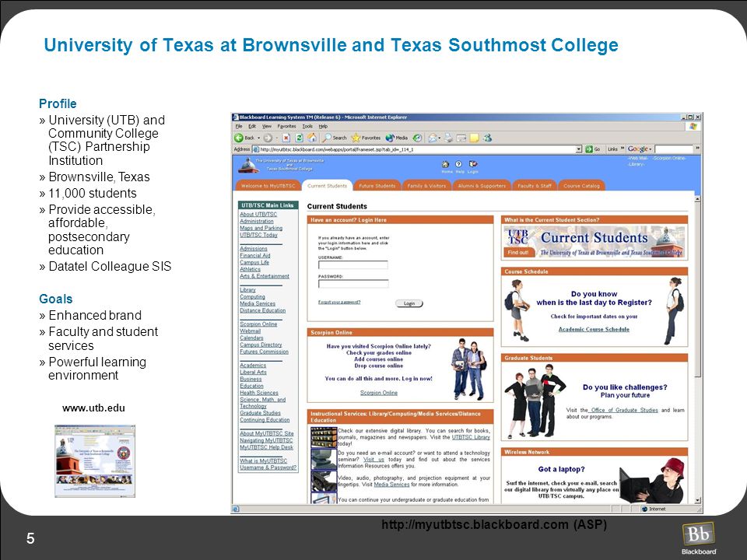Open the Academic Course Schedule link

coord(594,329)
